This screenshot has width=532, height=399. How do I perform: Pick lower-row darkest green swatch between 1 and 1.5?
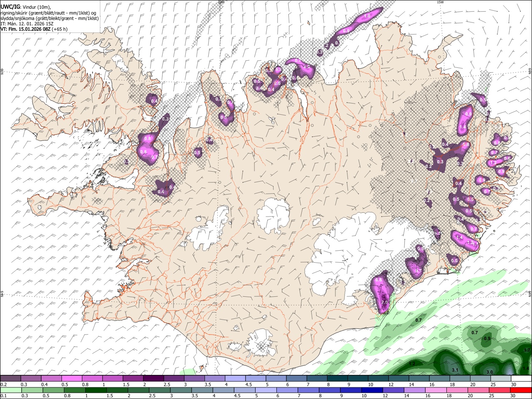[96, 390]
